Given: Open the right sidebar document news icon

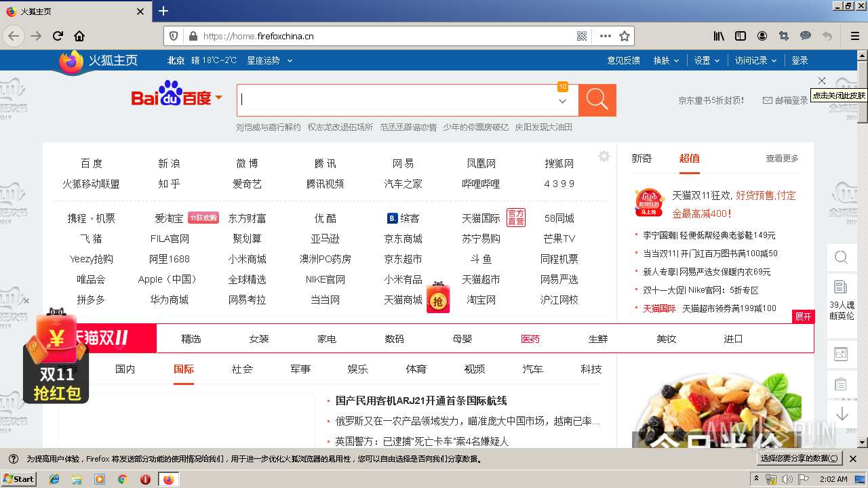Looking at the screenshot, I should pyautogui.click(x=841, y=287).
